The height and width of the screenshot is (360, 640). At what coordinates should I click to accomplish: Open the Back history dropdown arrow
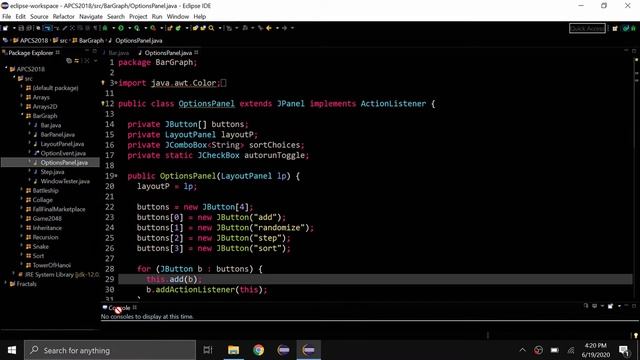tap(277, 28)
